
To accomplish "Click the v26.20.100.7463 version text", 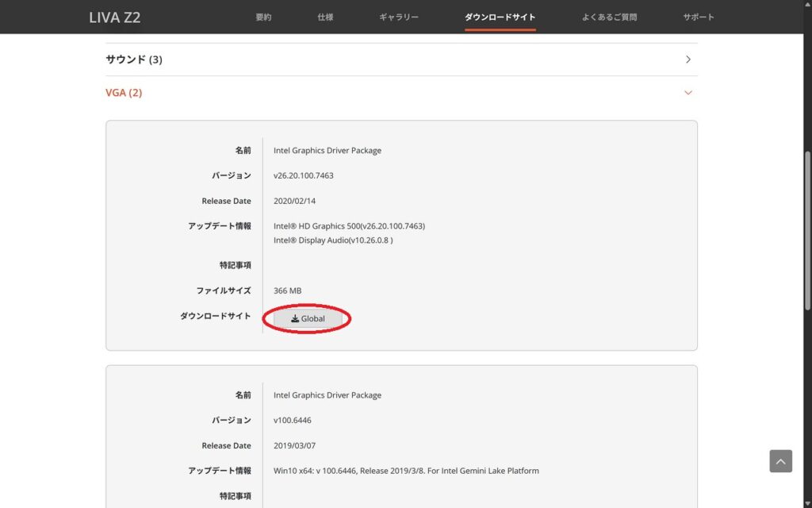I will click(304, 175).
